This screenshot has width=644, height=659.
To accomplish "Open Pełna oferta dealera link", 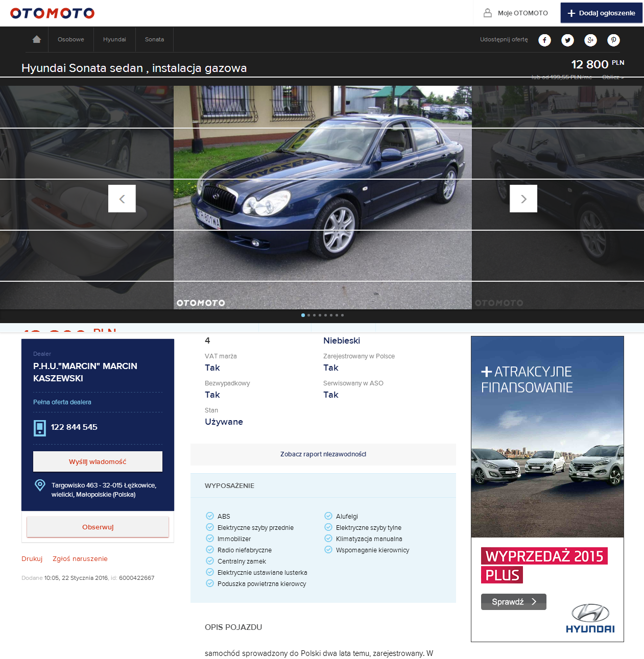I will [62, 402].
